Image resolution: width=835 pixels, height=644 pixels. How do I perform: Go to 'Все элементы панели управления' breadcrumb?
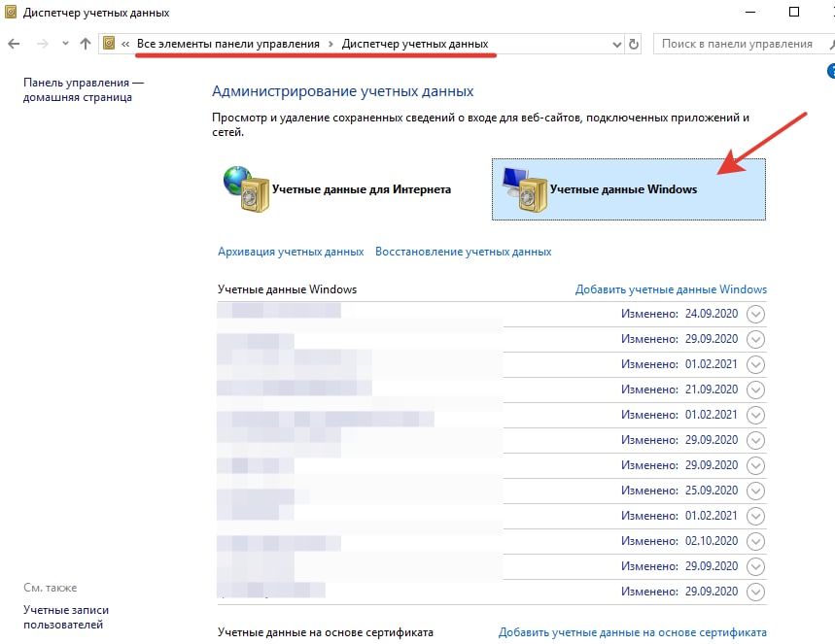pos(227,44)
